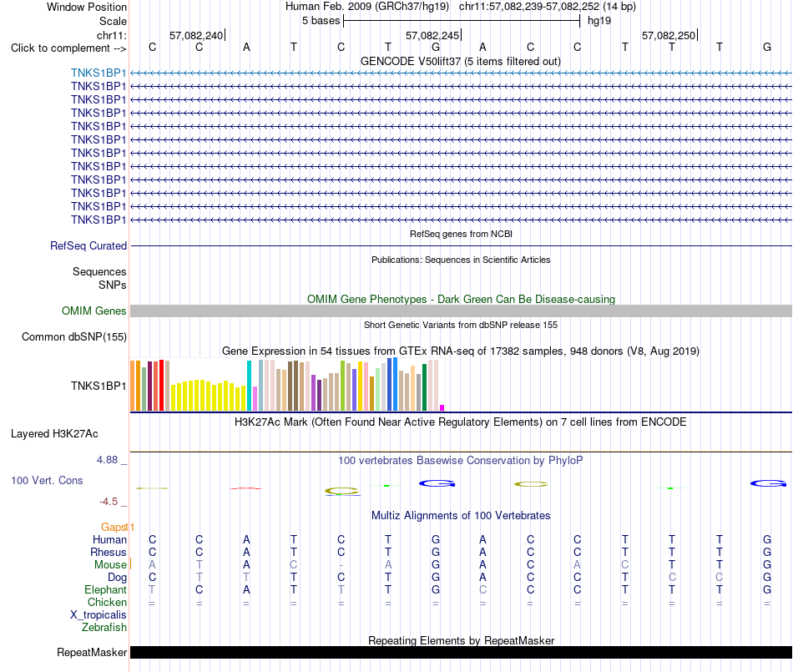793x672 pixels.
Task: Select the Common dbSNP(155) track label
Action: [73, 336]
